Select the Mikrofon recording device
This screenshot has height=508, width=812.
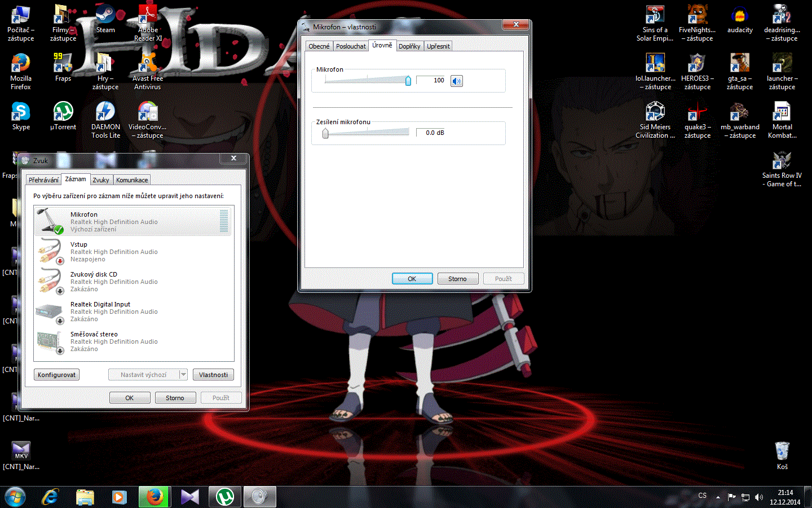pos(133,221)
